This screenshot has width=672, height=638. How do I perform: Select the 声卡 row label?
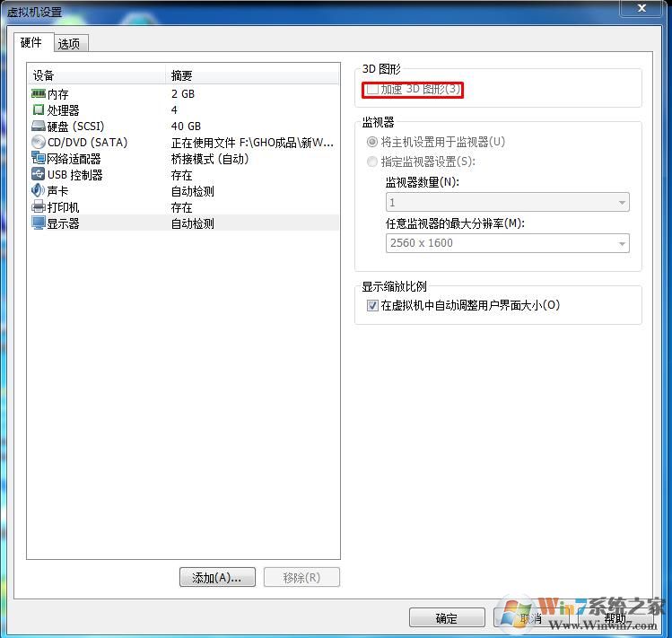(57, 191)
